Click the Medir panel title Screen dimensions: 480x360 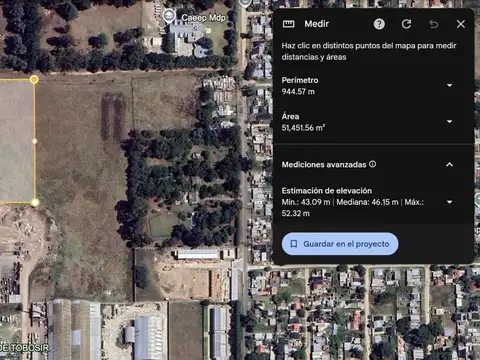pyautogui.click(x=317, y=24)
